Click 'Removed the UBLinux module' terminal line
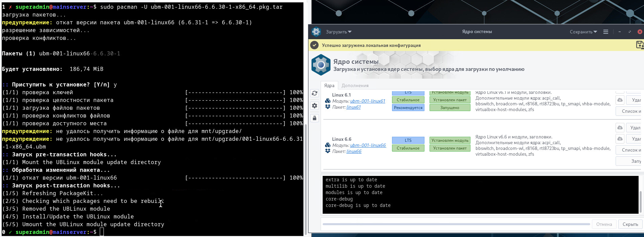The width and height of the screenshot is (644, 237). pyautogui.click(x=56, y=209)
